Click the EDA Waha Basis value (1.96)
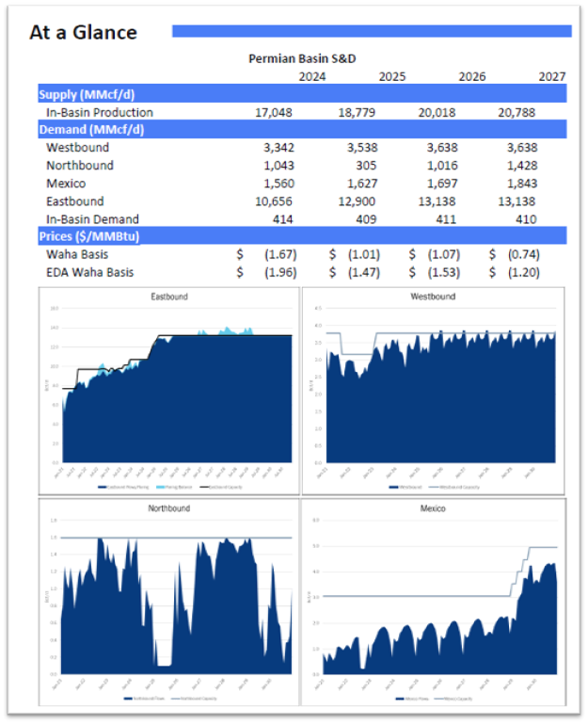588x724 pixels. tap(280, 272)
